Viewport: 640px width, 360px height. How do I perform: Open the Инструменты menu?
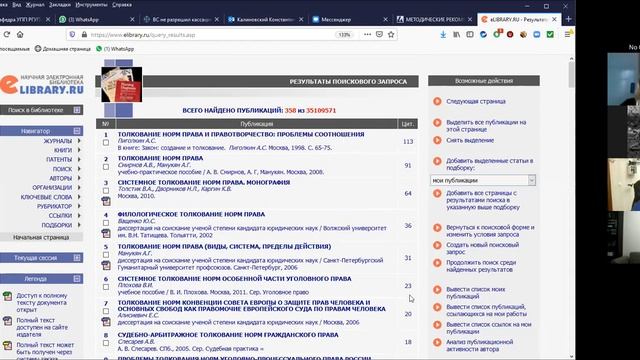[91, 5]
